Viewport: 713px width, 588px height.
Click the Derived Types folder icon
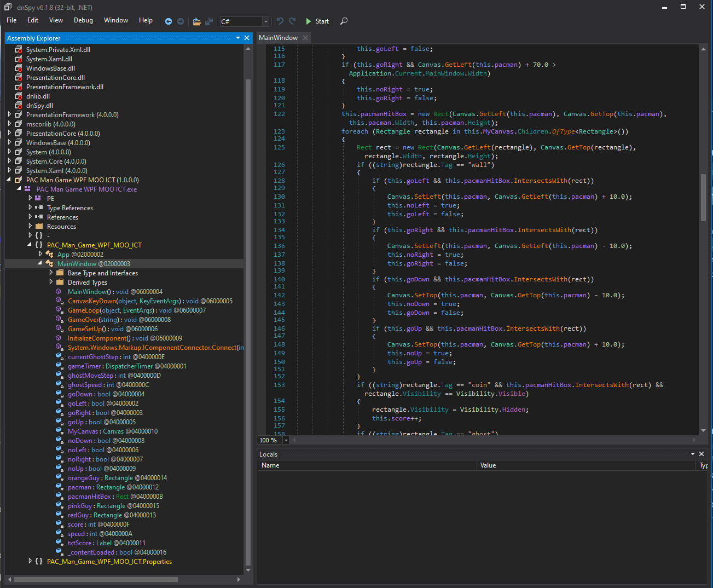[x=60, y=282]
